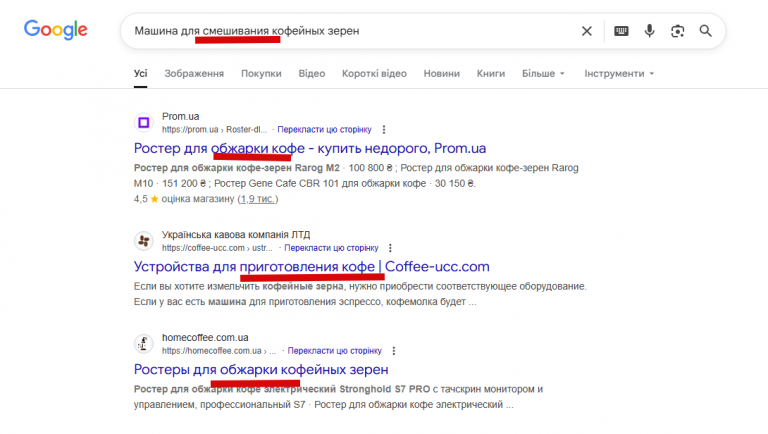The image size is (768, 434).
Task: Open the three-dot menu for homecoffee.com.ua result
Action: point(394,351)
